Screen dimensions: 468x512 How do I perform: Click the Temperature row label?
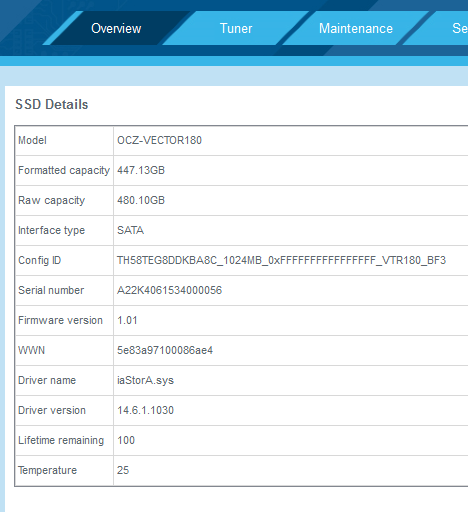point(47,470)
